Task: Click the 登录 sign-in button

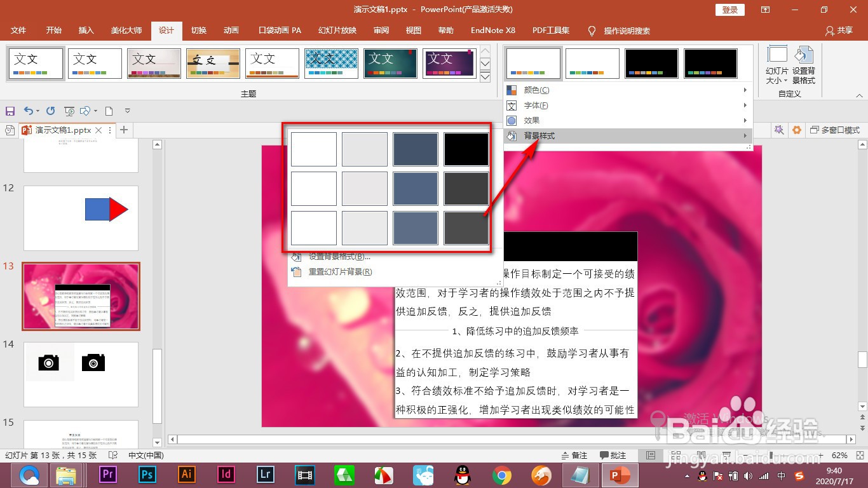Action: point(730,10)
